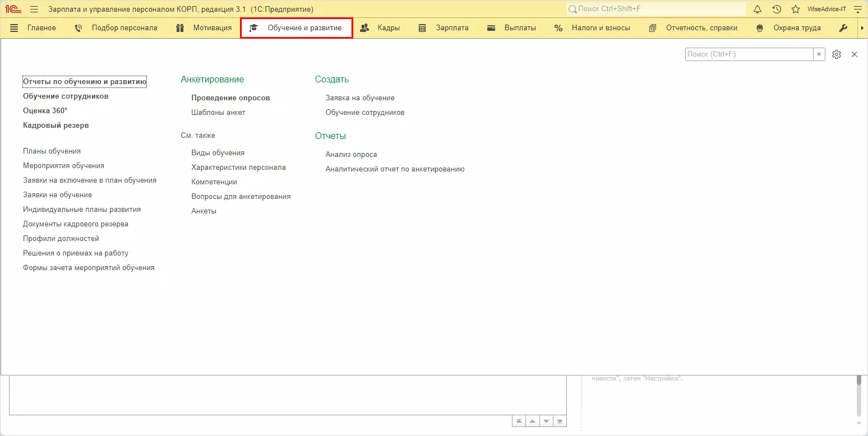Image resolution: width=868 pixels, height=436 pixels.
Task: Show the history clock icon
Action: tap(777, 9)
